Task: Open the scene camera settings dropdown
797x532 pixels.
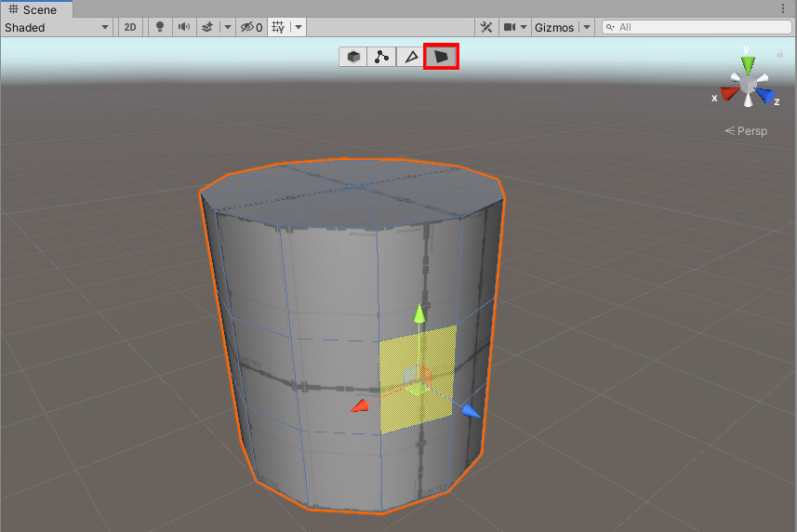Action: tap(515, 27)
